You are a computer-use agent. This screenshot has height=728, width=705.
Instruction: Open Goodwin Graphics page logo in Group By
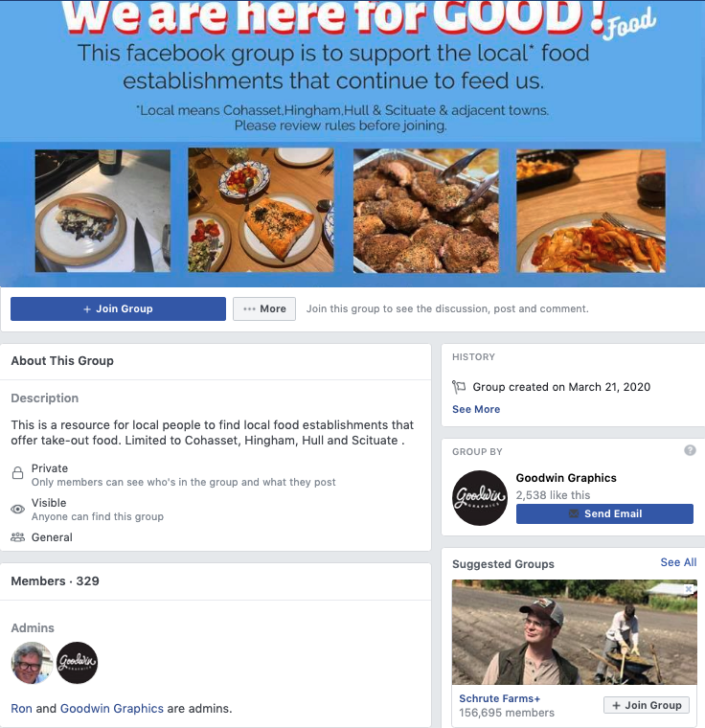pos(480,498)
